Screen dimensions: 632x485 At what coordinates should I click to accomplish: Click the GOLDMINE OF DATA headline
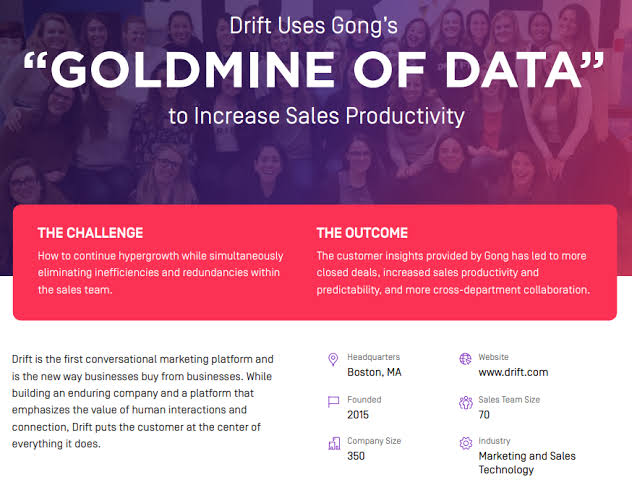click(x=314, y=69)
